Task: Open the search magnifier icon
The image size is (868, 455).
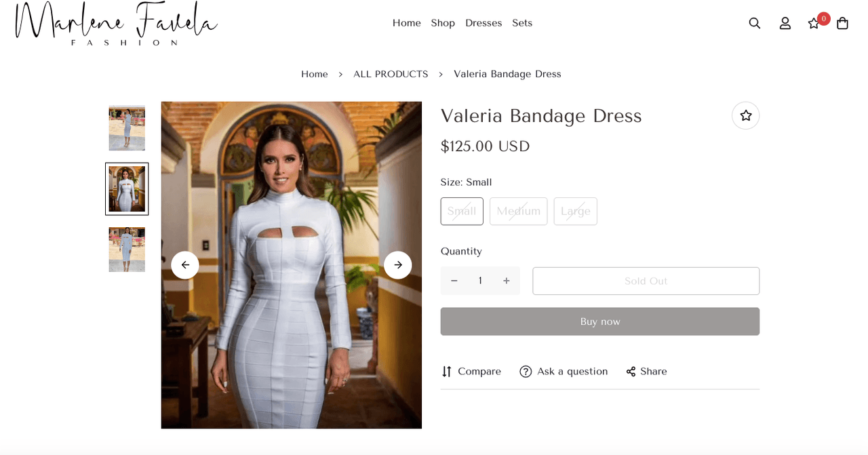Action: (755, 23)
